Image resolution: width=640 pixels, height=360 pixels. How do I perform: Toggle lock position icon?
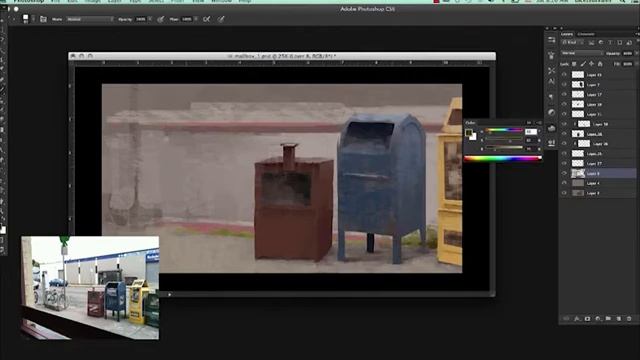(x=591, y=64)
